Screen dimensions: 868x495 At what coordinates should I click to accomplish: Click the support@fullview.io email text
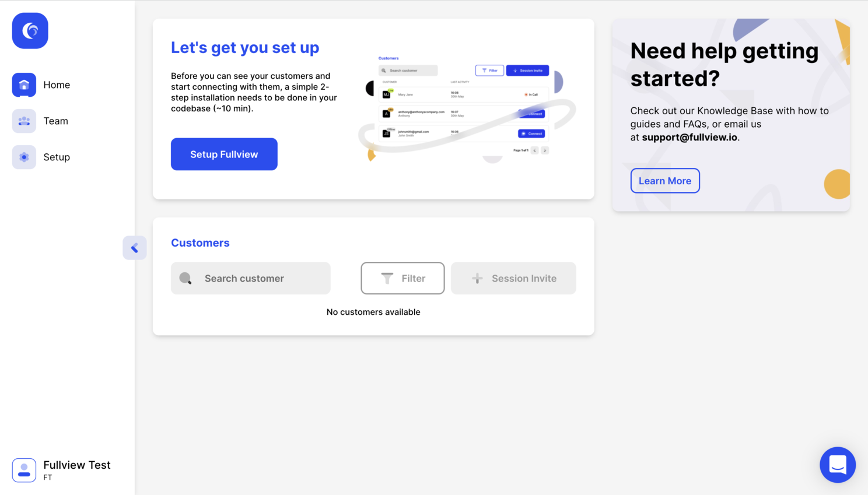(689, 138)
